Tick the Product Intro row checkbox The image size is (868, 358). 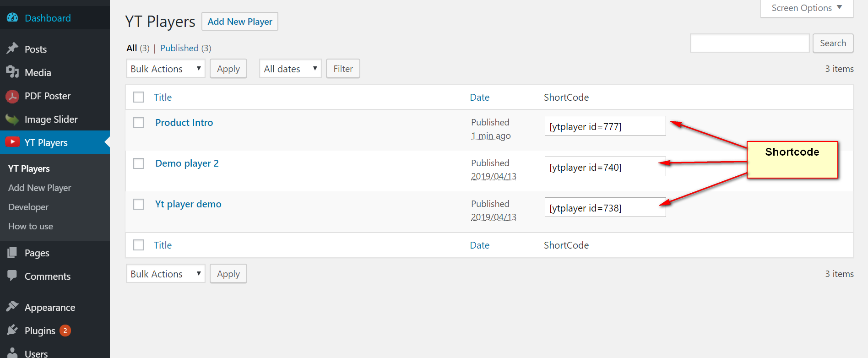(x=139, y=123)
